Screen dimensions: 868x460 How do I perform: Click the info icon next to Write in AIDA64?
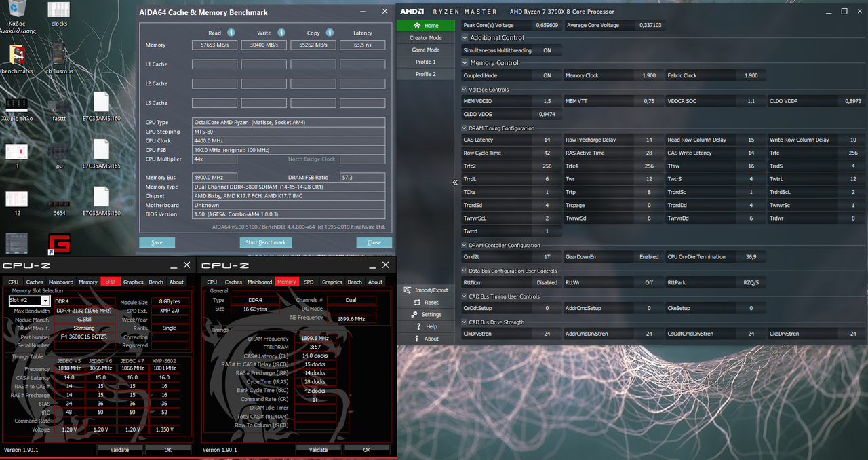point(281,33)
